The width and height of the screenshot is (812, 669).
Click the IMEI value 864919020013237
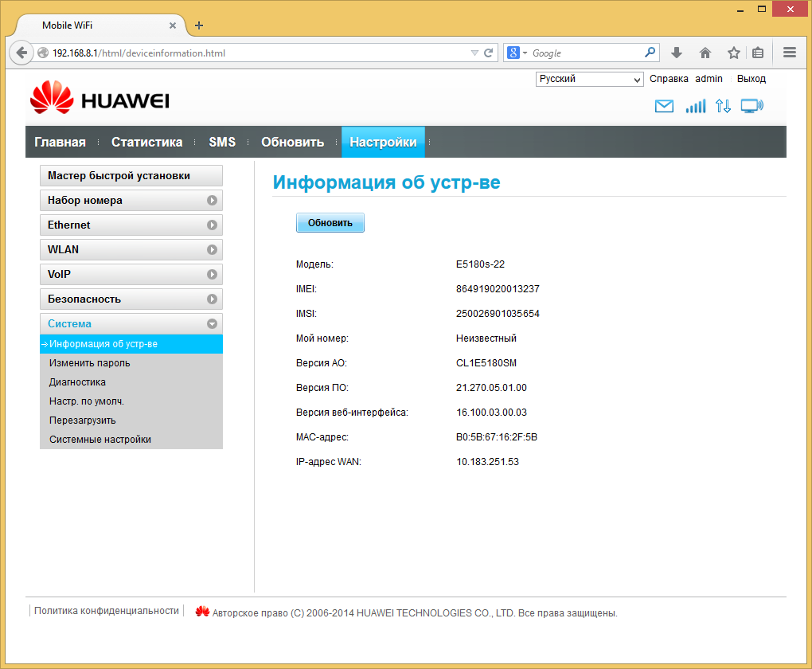[498, 289]
